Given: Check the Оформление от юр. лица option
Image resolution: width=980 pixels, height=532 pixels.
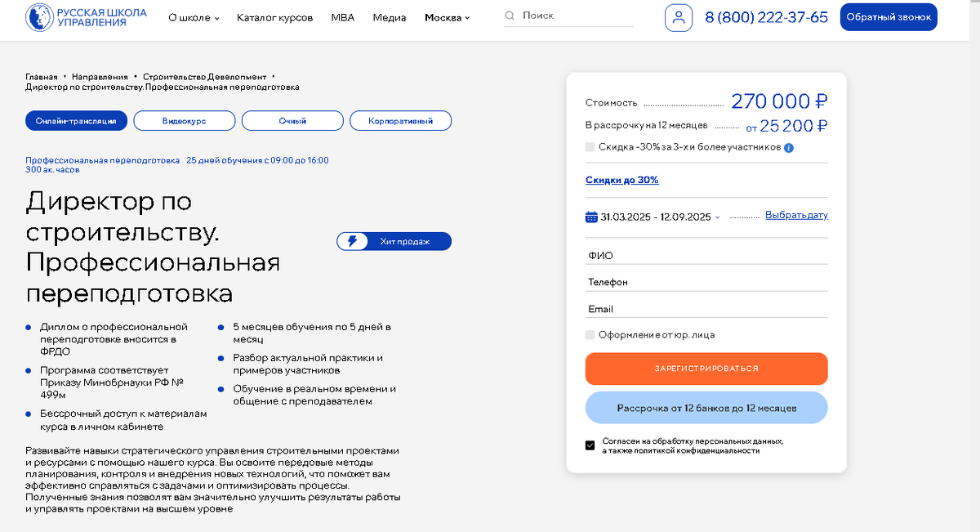Looking at the screenshot, I should (x=590, y=334).
